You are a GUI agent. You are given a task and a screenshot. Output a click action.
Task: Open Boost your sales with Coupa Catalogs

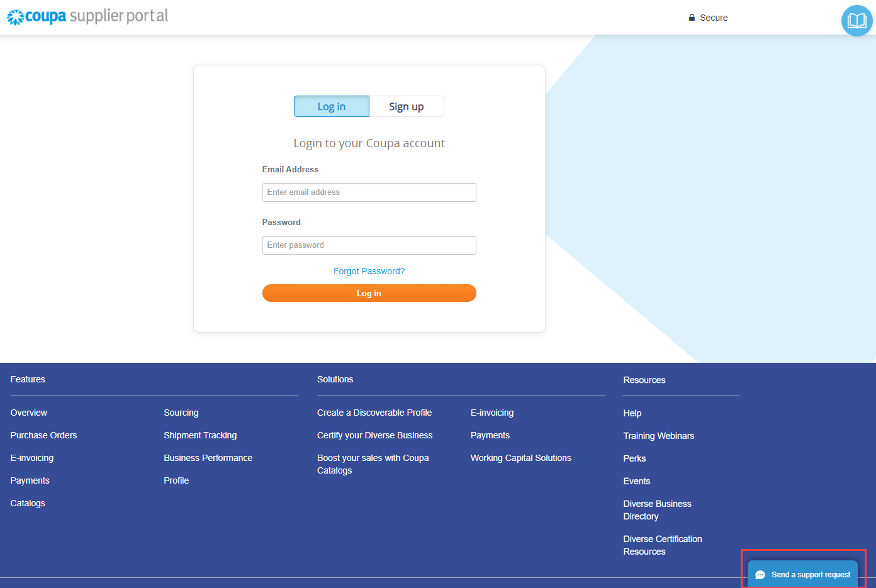coord(373,464)
